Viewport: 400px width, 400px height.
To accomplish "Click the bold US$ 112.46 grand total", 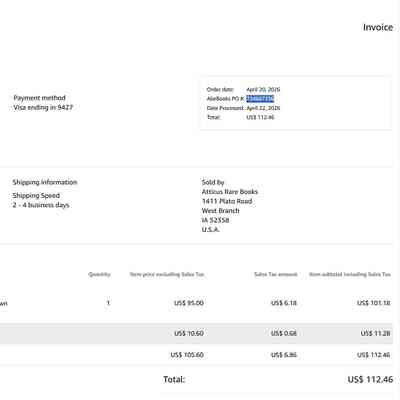I will click(370, 379).
